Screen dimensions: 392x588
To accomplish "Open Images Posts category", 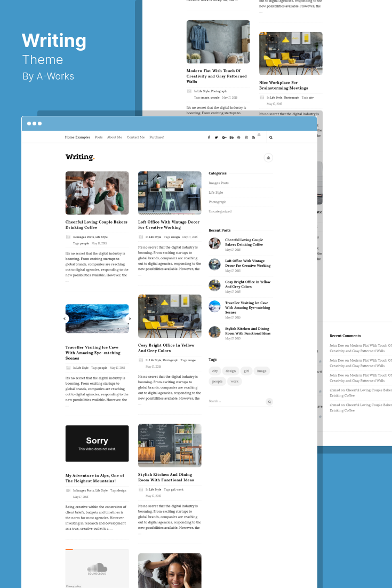I will tap(219, 183).
